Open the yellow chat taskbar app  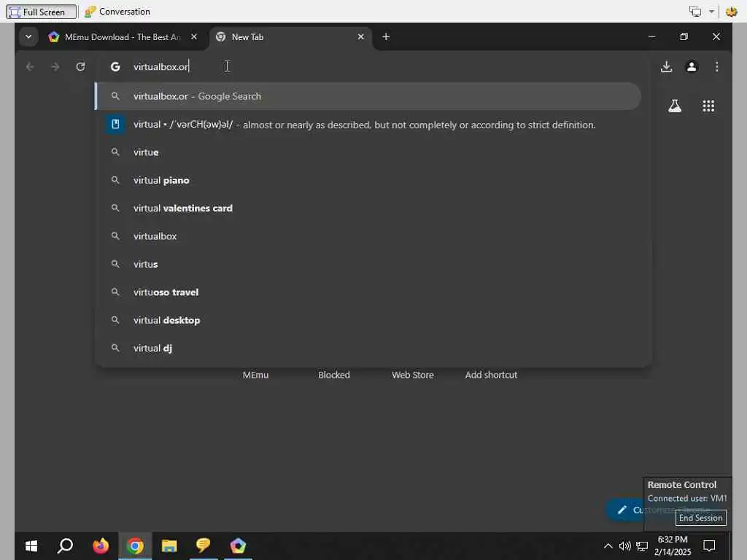coord(204,545)
